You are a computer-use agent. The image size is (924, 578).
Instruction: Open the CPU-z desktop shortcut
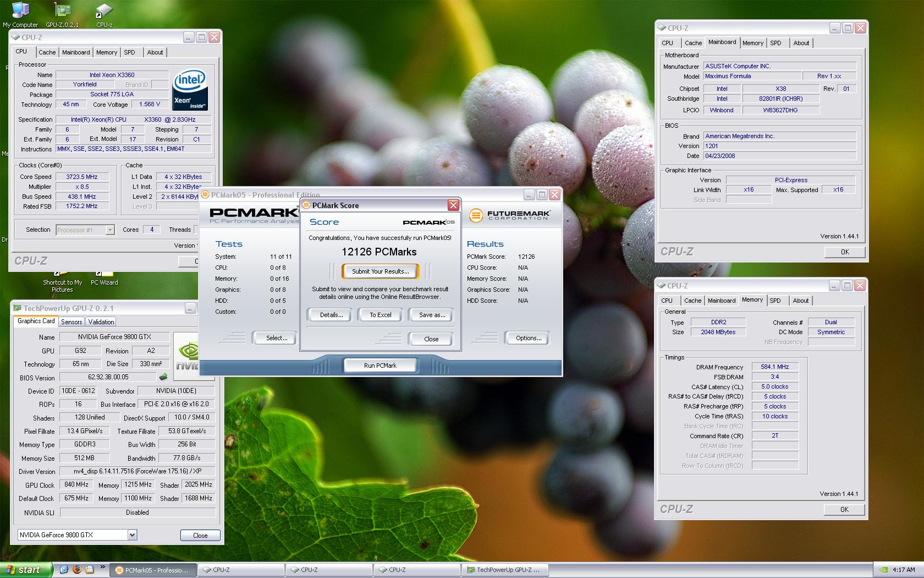pyautogui.click(x=104, y=14)
